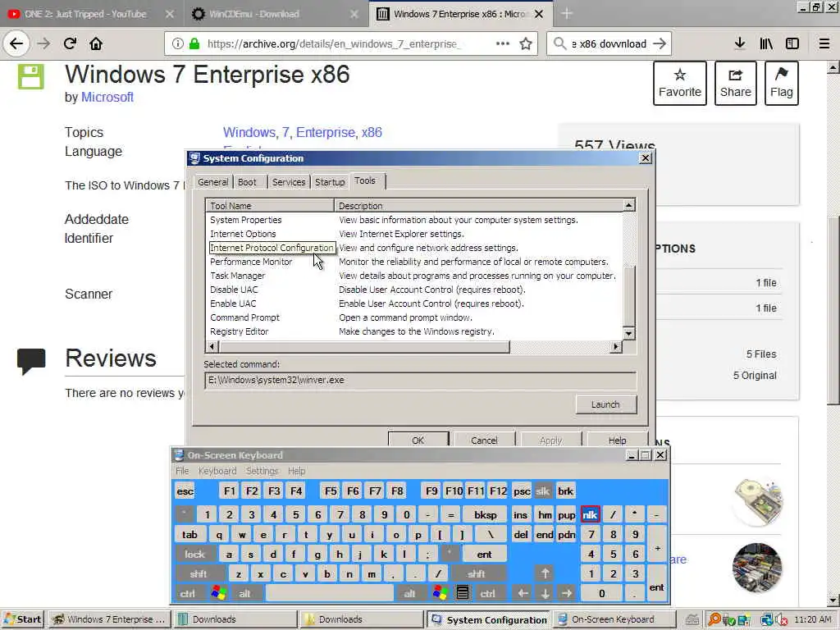The width and height of the screenshot is (840, 630).
Task: Open the Services tab
Action: [x=289, y=182]
